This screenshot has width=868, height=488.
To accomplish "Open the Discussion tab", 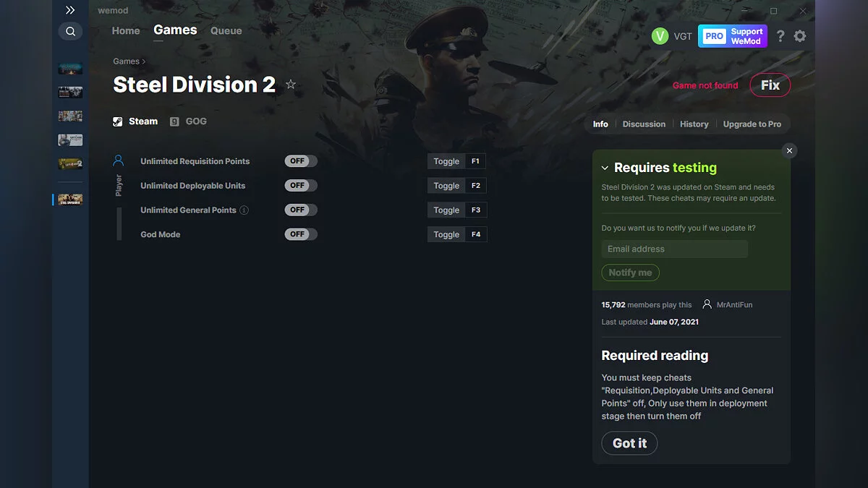I will click(644, 124).
